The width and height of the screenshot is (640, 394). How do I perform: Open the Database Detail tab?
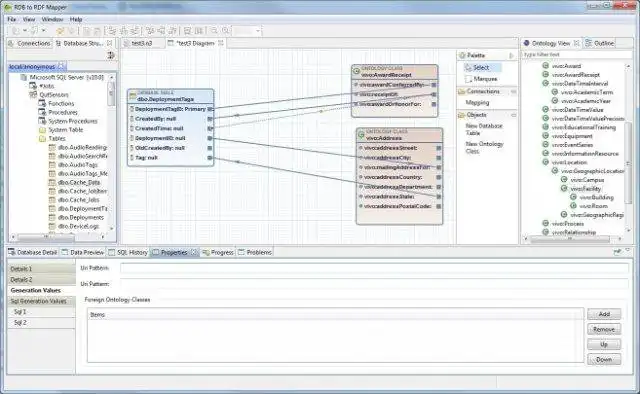point(33,253)
